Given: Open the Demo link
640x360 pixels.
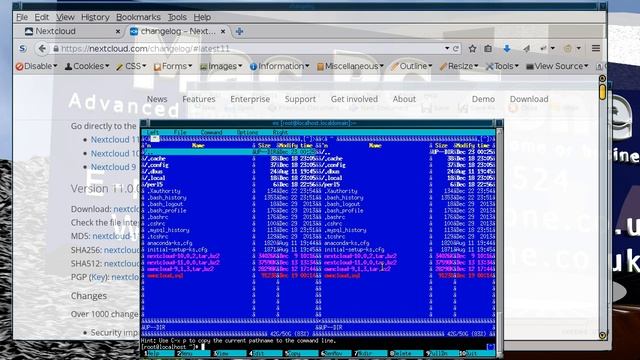Looking at the screenshot, I should click(x=483, y=99).
